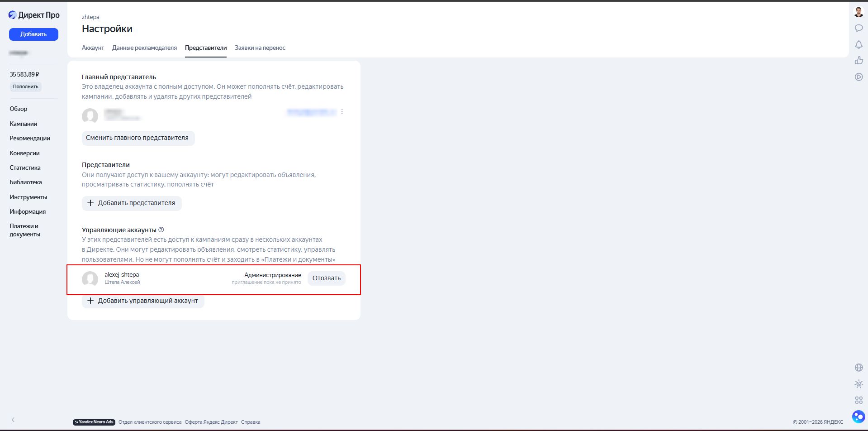
Task: Open Рекомендации in the sidebar
Action: (x=30, y=138)
